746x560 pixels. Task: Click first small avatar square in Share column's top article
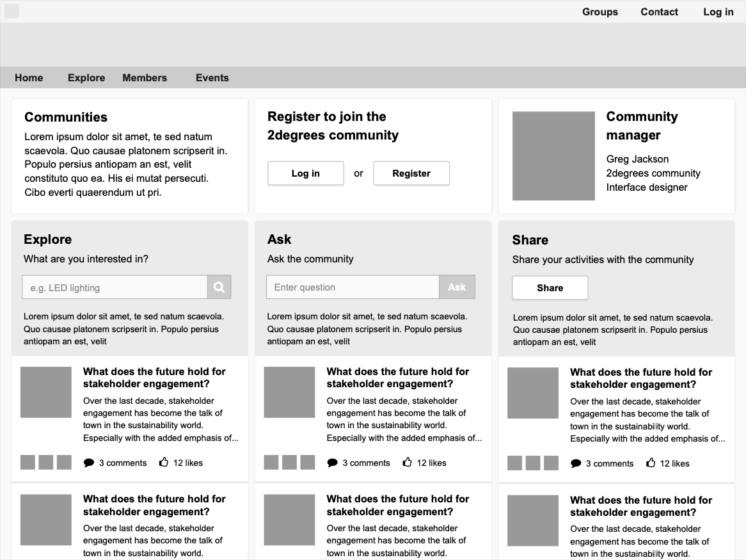point(515,463)
